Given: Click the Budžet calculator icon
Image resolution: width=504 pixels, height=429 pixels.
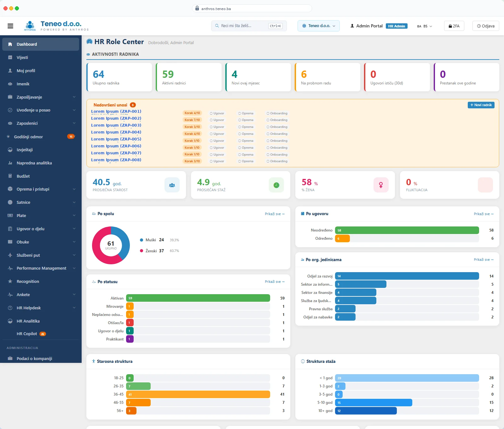Looking at the screenshot, I should (10, 176).
